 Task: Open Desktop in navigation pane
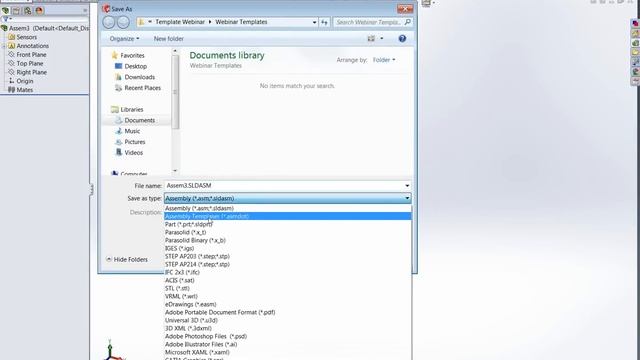136,66
